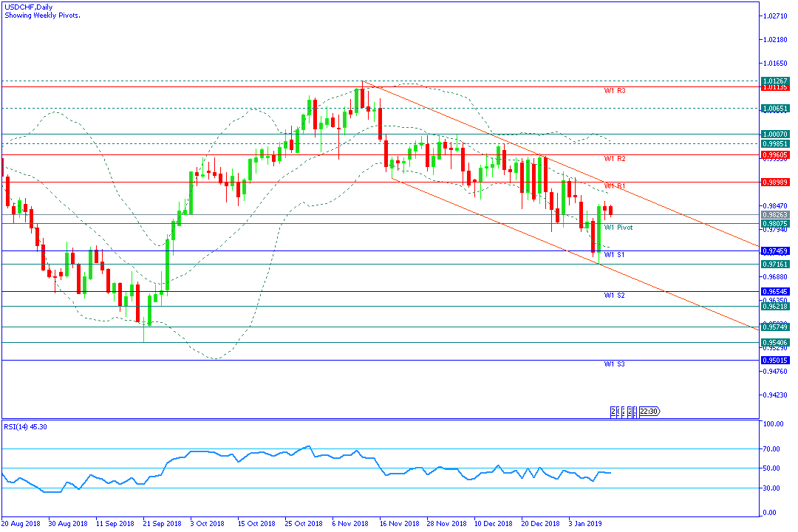
Task: Click the 0.95749 price tag
Action: pos(775,327)
